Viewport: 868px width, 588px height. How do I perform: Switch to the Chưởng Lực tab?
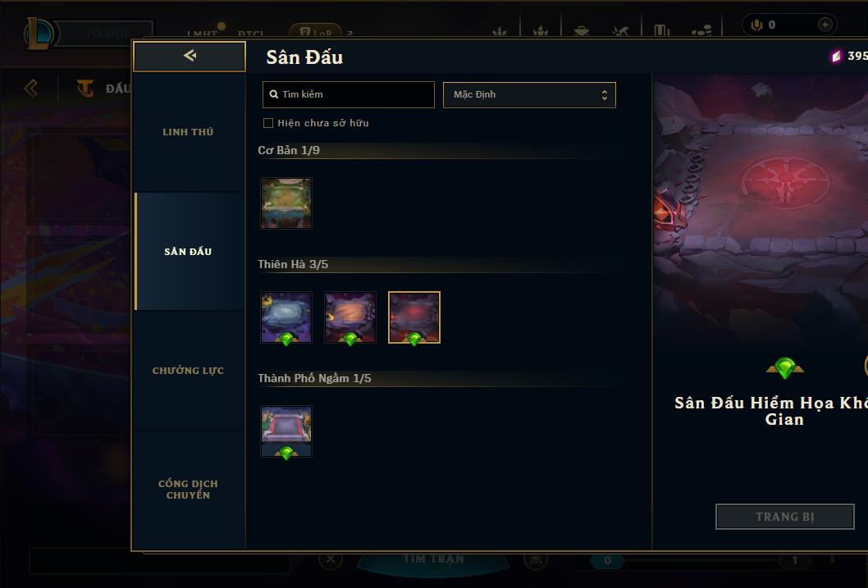188,371
